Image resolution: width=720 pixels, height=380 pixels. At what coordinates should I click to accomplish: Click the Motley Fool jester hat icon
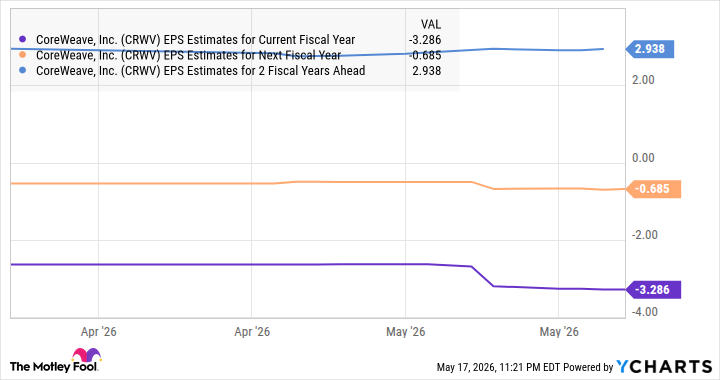[x=86, y=355]
